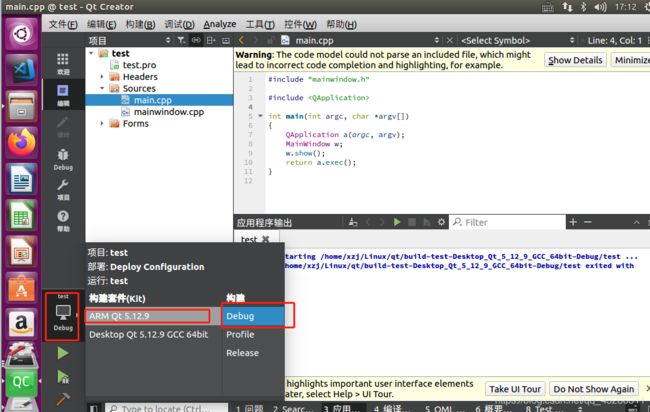Open the Analyze menu
The width and height of the screenshot is (650, 412).
click(220, 24)
